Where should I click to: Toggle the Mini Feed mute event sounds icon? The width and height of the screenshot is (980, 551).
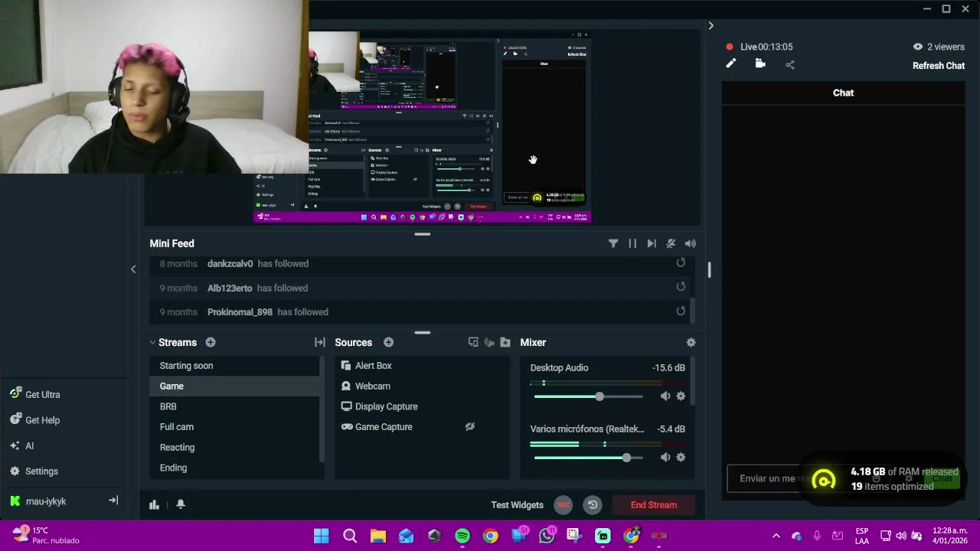point(671,243)
